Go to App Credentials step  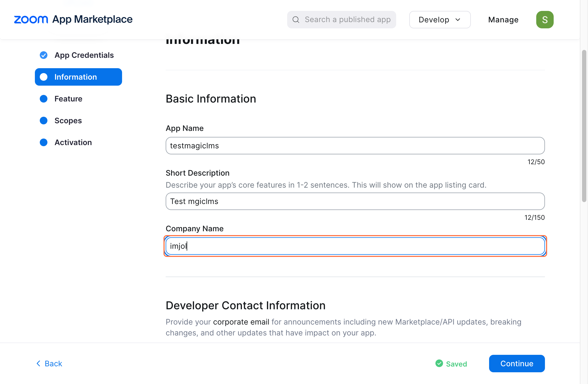(x=78, y=55)
